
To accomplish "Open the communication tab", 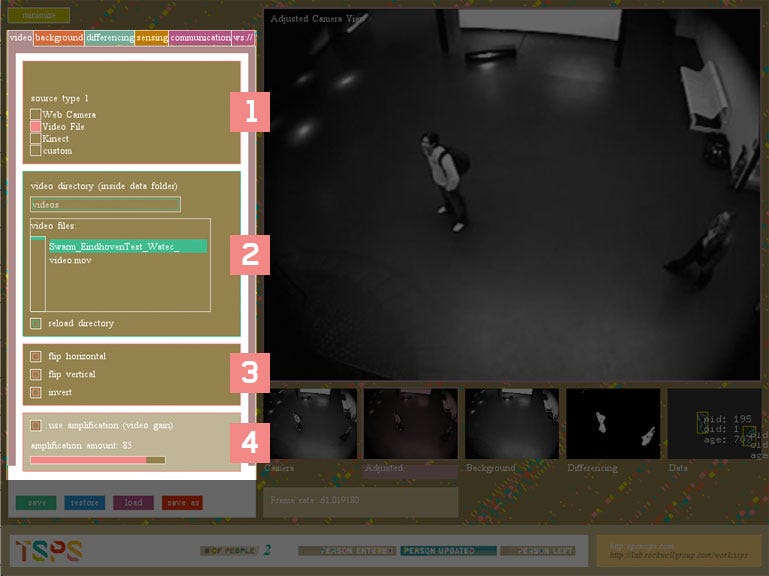I will 200,38.
